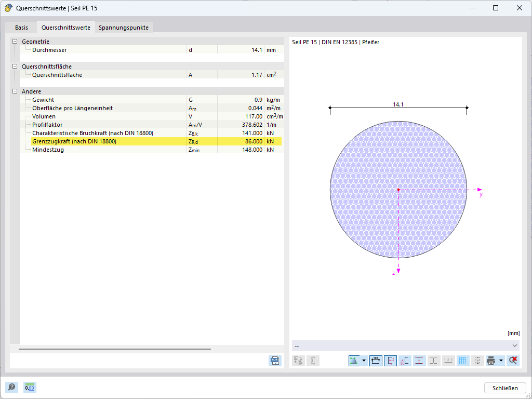Open the display mode dropdown arrow in the toolbar
Viewport: 532px width, 399px height.
coord(364,361)
